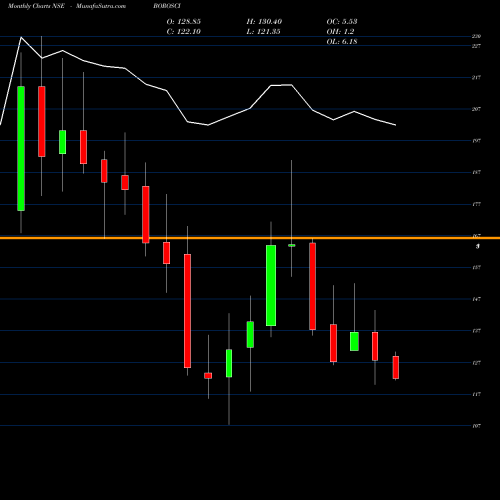This screenshot has width=500, height=500.
Task: Click the 127 price axis label
Action: click(476, 363)
